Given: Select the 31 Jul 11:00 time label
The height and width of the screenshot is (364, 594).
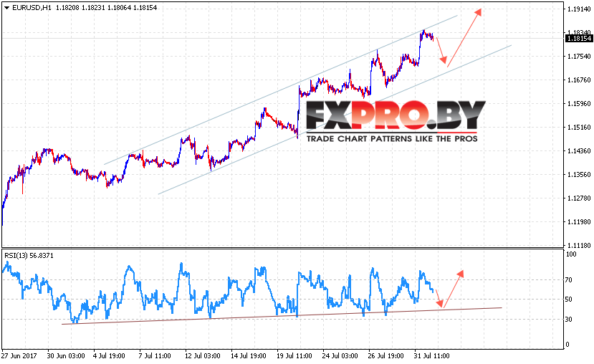Looking at the screenshot, I should (x=432, y=356).
